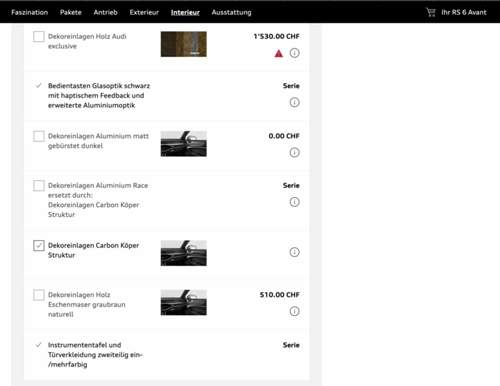Click 'ersetzt durch:' under Dekoreinlagen Aluminium Race

pos(70,195)
